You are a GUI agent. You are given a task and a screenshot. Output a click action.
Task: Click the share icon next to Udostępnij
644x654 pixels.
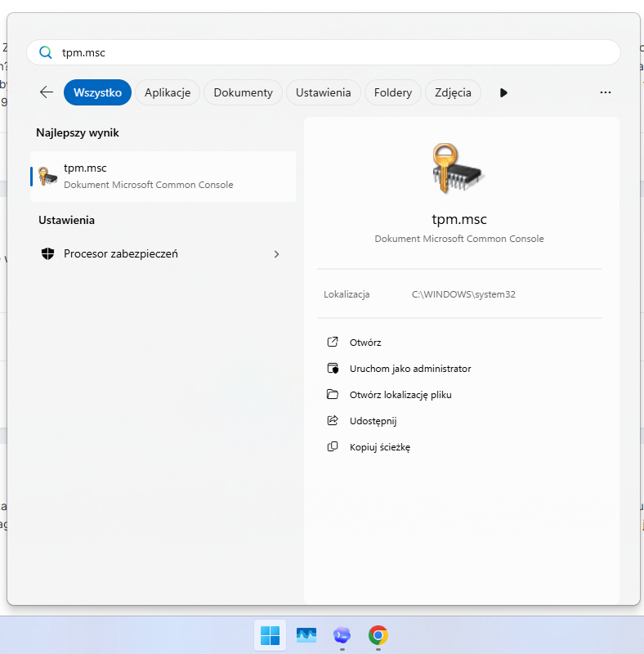click(333, 420)
